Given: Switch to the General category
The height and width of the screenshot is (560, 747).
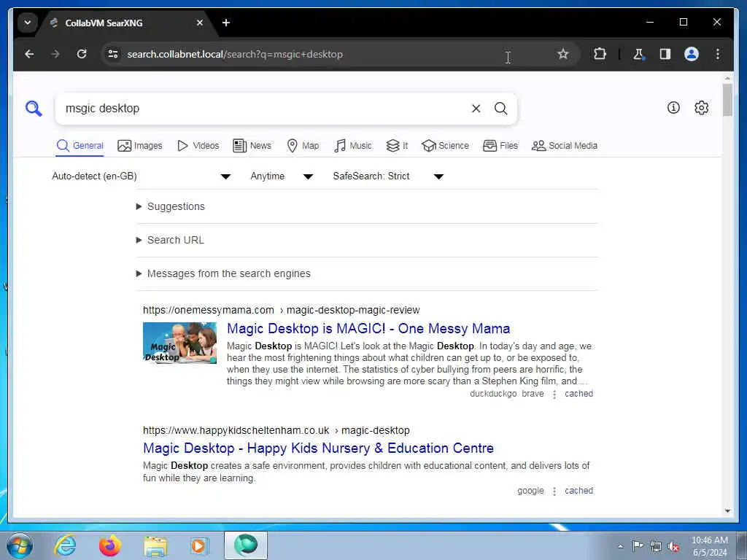Looking at the screenshot, I should tap(80, 146).
